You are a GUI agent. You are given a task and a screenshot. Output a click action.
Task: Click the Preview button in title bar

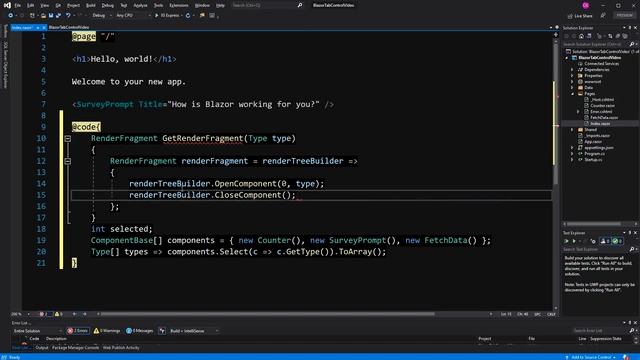click(624, 15)
